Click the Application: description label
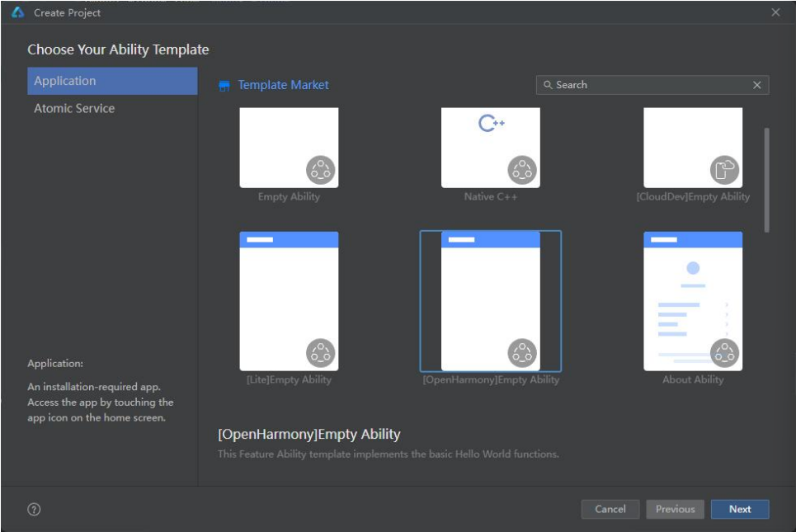Viewport: 796px width, 532px height. click(55, 364)
